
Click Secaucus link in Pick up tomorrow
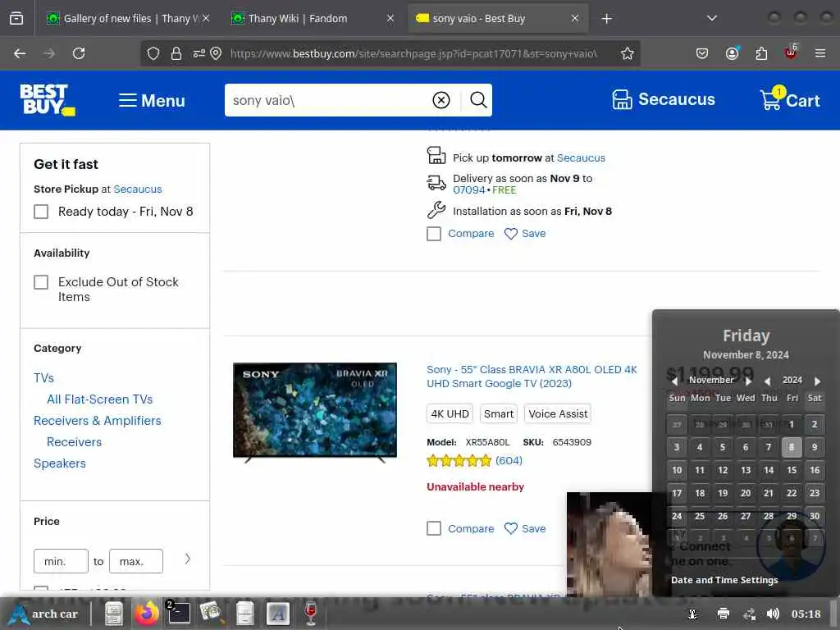[x=581, y=158]
